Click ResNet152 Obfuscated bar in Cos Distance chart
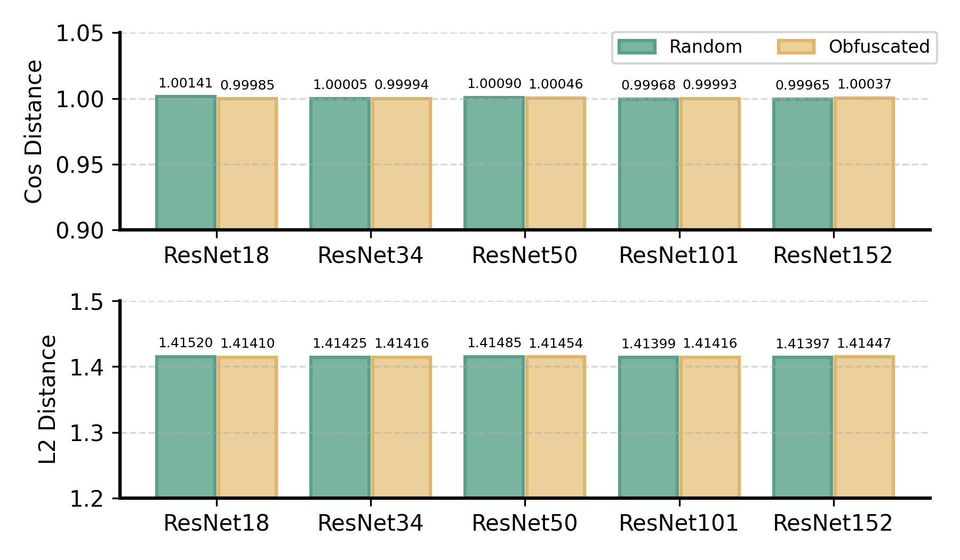The height and width of the screenshot is (560, 960). [864, 163]
